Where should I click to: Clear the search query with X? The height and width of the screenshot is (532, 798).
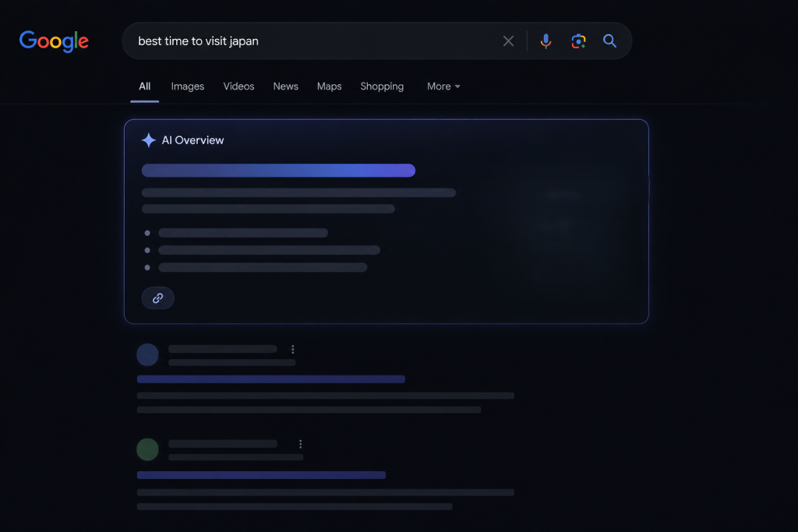[x=508, y=41]
